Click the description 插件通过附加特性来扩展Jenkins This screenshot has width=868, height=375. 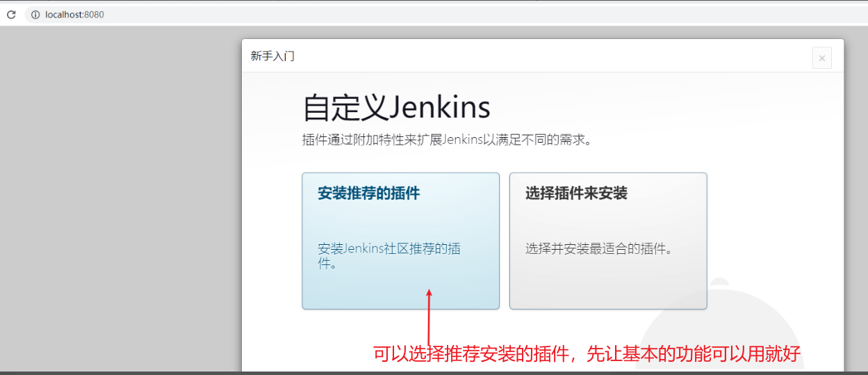pyautogui.click(x=447, y=140)
